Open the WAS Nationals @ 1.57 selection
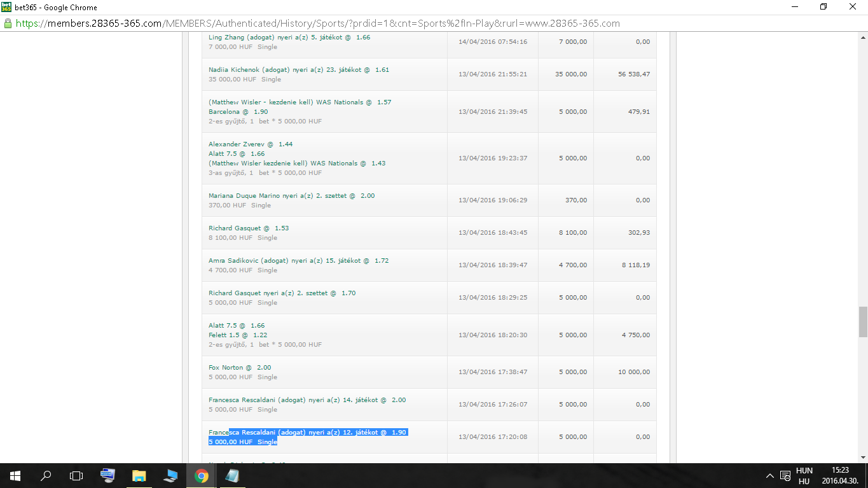Image resolution: width=868 pixels, height=488 pixels. pos(300,102)
